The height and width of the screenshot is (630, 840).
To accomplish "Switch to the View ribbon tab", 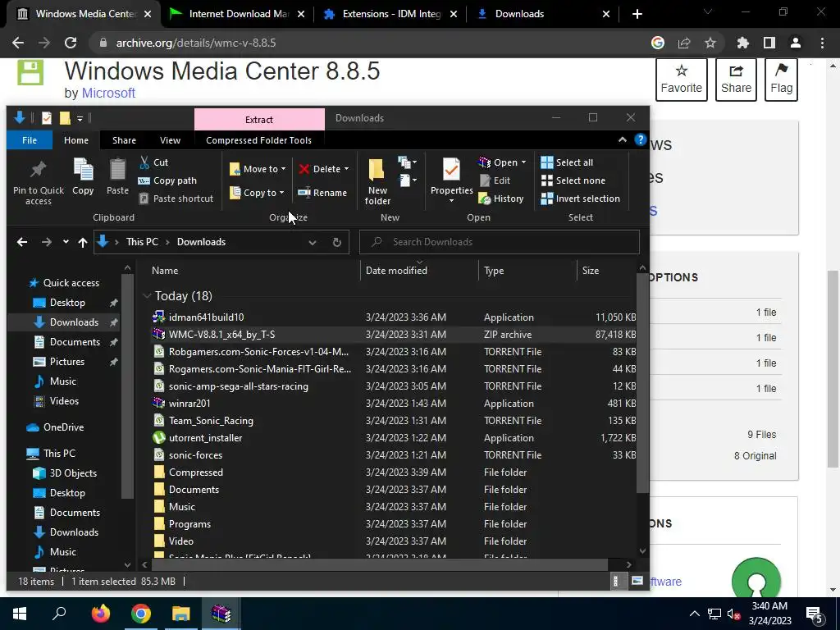I will pyautogui.click(x=170, y=140).
